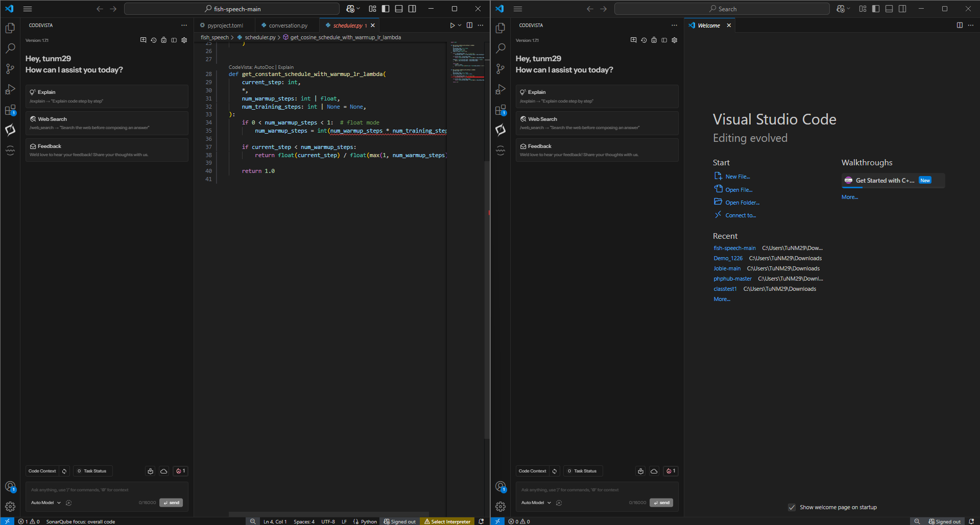Select Python language mode in status bar
Screen dimensions: 980x525
click(369, 521)
